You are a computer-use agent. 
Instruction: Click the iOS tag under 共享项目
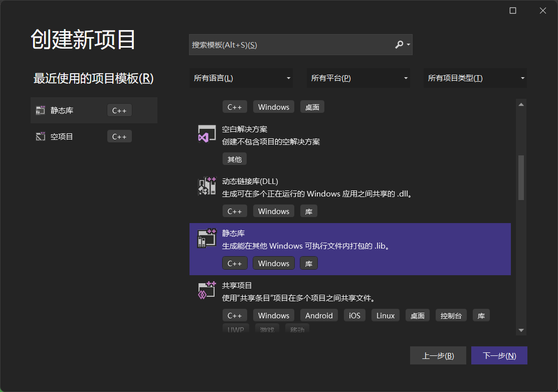click(354, 315)
